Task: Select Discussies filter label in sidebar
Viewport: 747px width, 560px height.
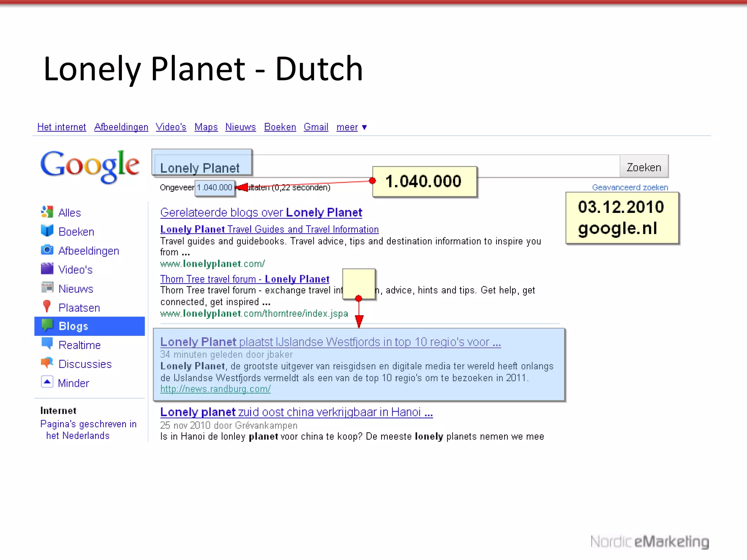Action: (85, 364)
